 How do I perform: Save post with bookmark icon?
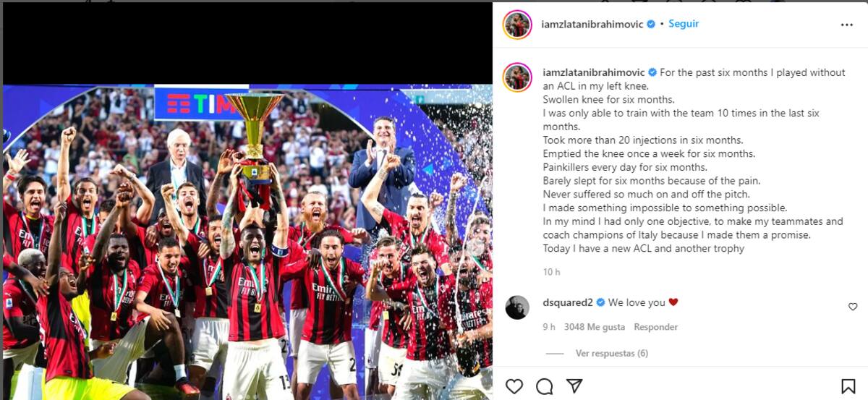pos(848,386)
